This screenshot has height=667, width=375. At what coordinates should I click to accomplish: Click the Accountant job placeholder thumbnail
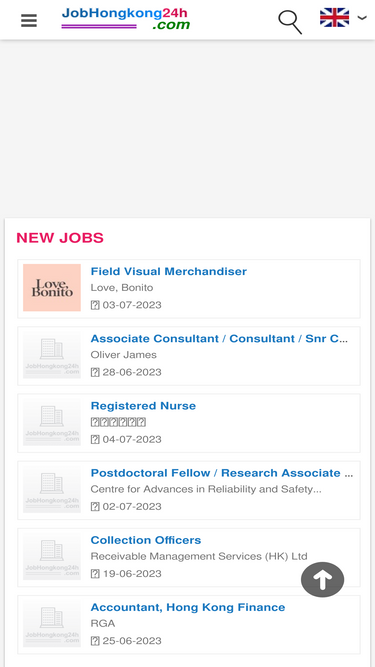[52, 624]
